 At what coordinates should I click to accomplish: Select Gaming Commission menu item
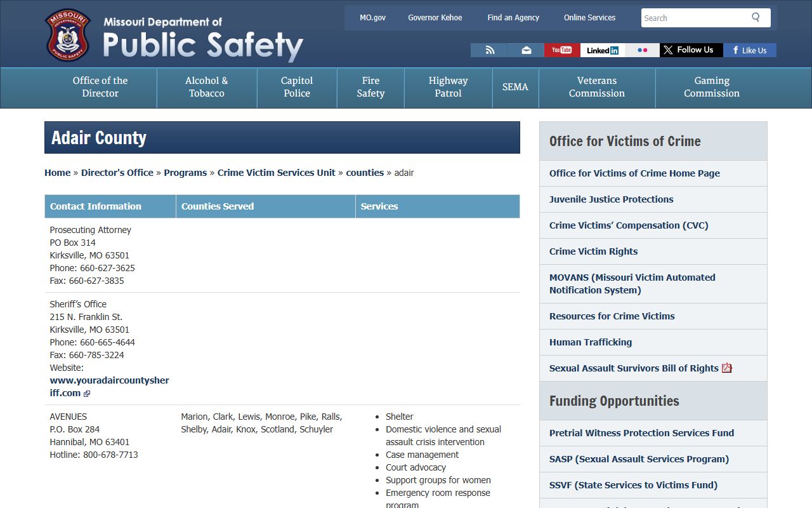tap(712, 87)
